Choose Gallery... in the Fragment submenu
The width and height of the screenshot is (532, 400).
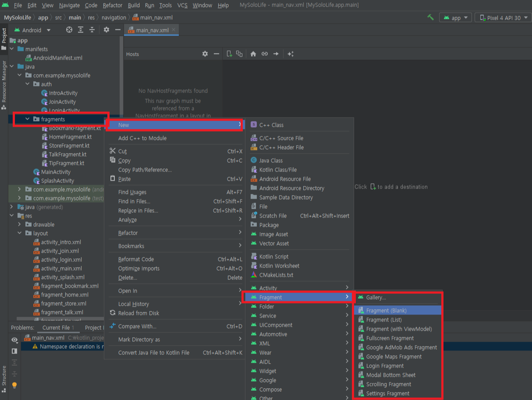(398, 297)
